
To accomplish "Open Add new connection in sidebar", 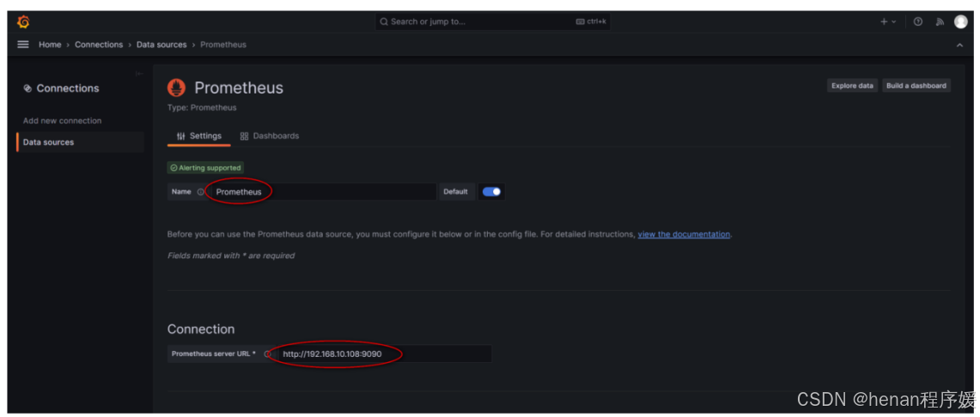I will (x=63, y=120).
